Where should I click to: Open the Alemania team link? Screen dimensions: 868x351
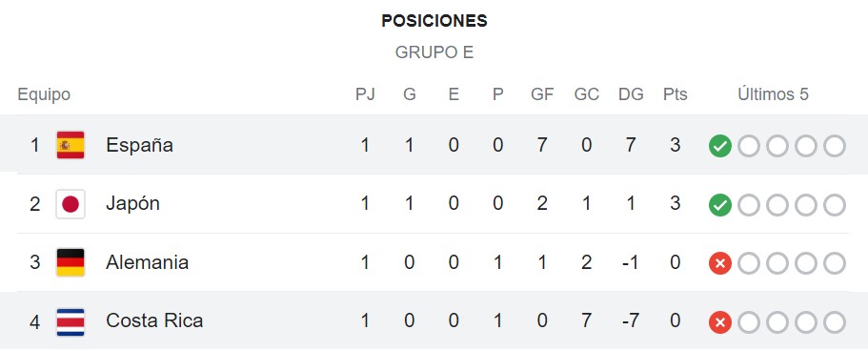click(148, 262)
